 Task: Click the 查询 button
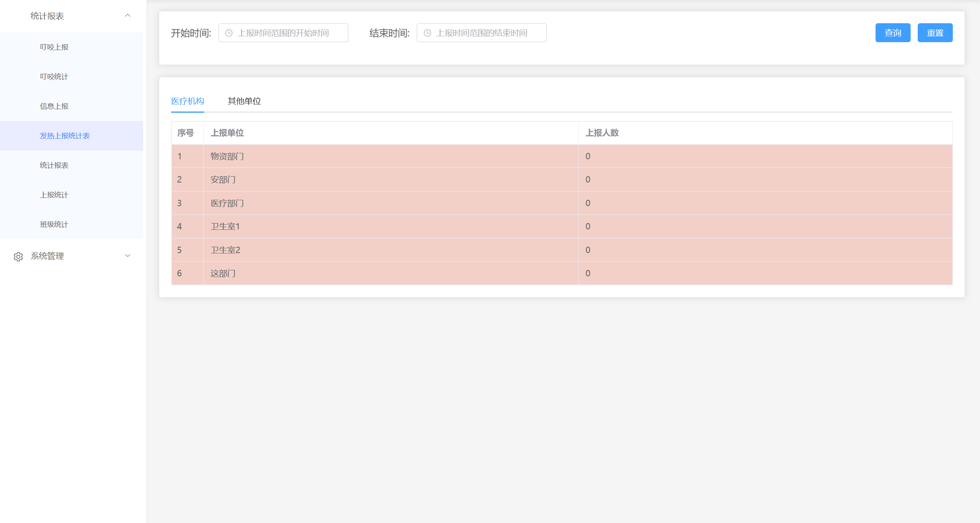click(893, 33)
